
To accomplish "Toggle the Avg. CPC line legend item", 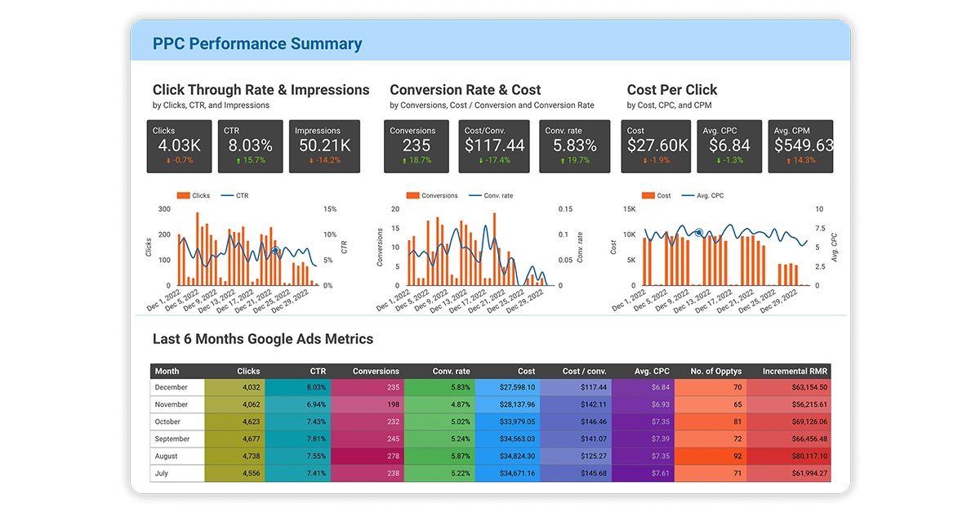I will 704,196.
